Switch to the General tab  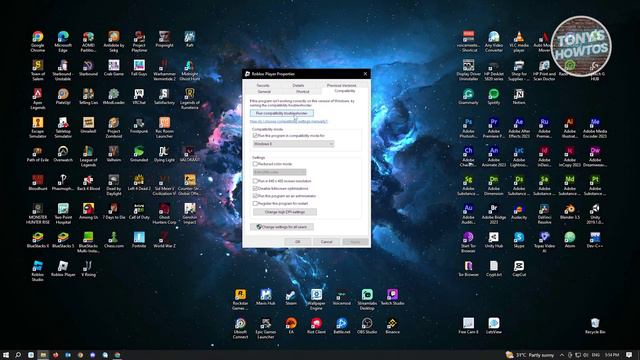coord(264,91)
